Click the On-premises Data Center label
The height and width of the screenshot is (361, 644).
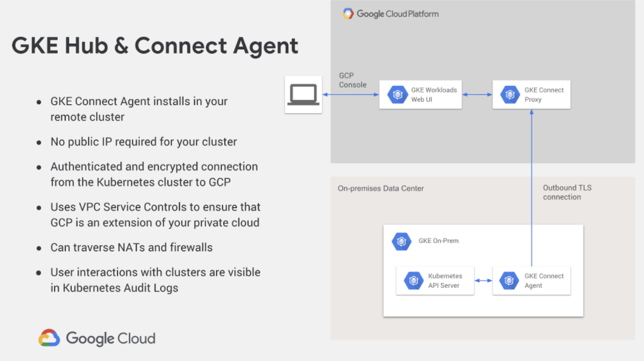click(381, 189)
